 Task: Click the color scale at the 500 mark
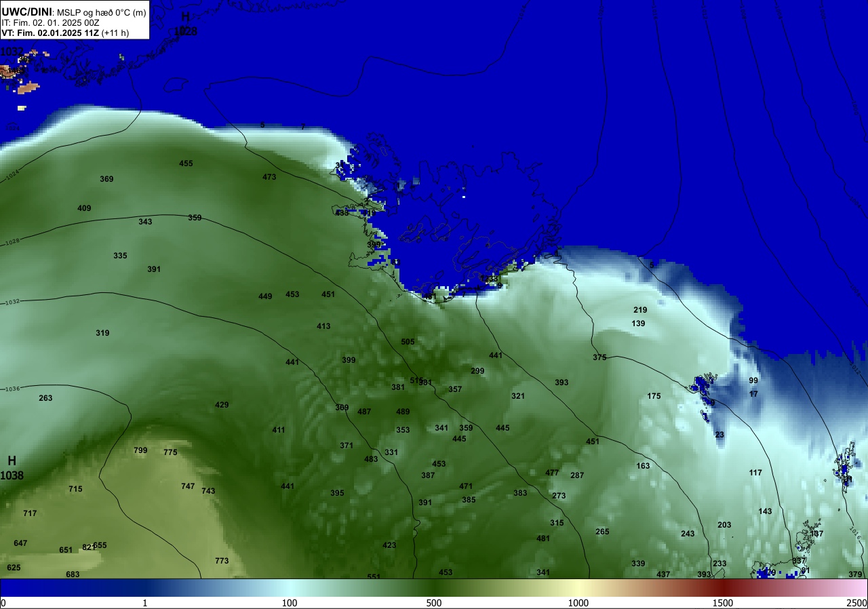(x=434, y=587)
